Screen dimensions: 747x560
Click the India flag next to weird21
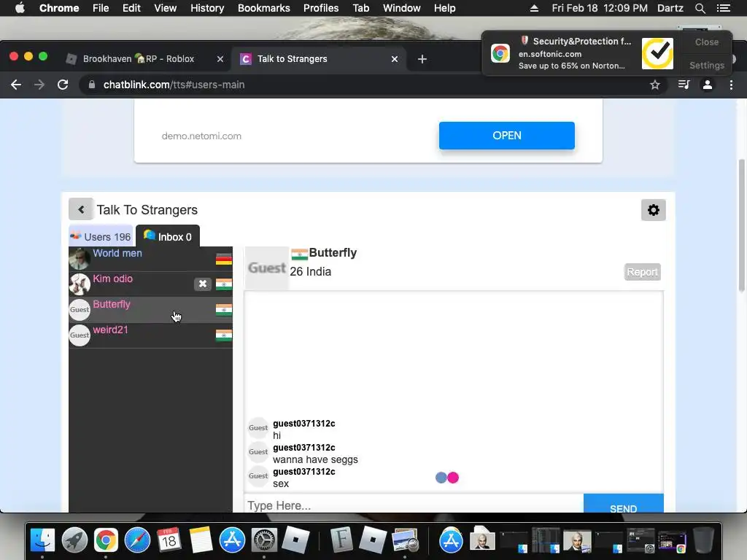tap(224, 335)
